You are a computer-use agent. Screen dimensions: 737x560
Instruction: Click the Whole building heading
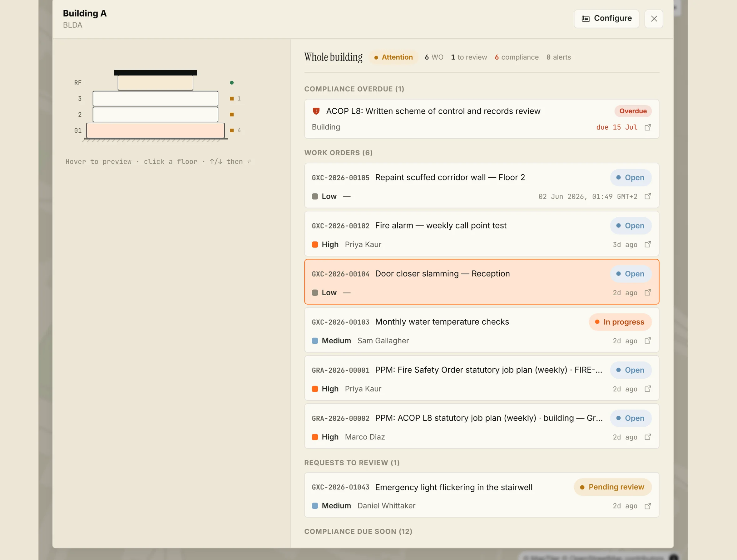pos(333,57)
